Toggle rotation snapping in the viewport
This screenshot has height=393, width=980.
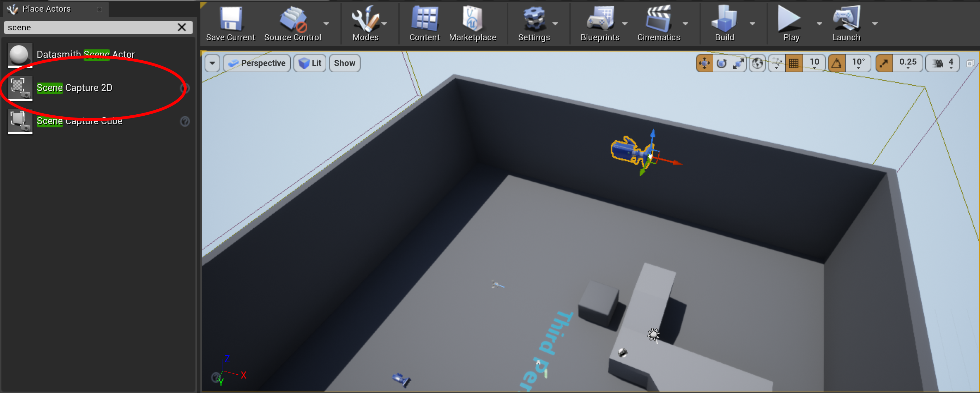coord(836,63)
